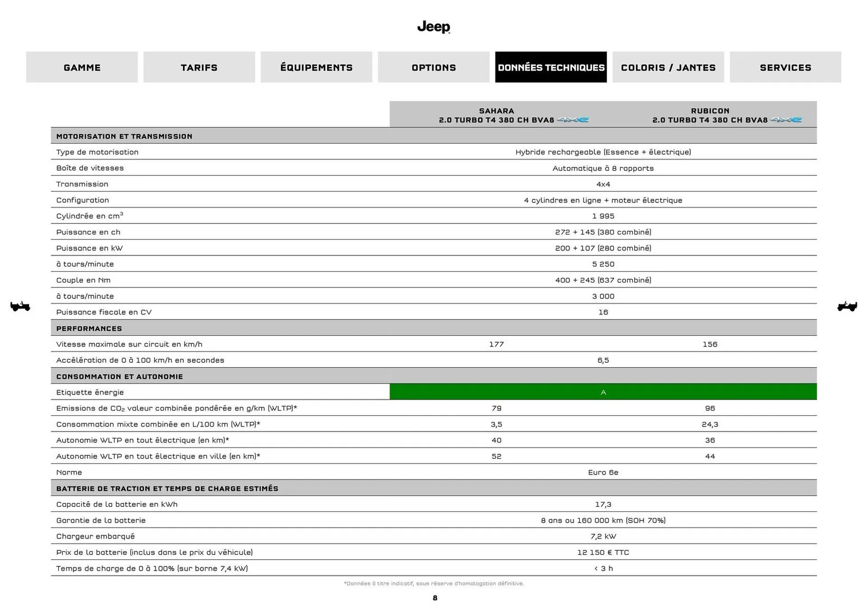Select the Rubicon 2.0 Turbo trim
The width and height of the screenshot is (868, 613).
click(710, 120)
